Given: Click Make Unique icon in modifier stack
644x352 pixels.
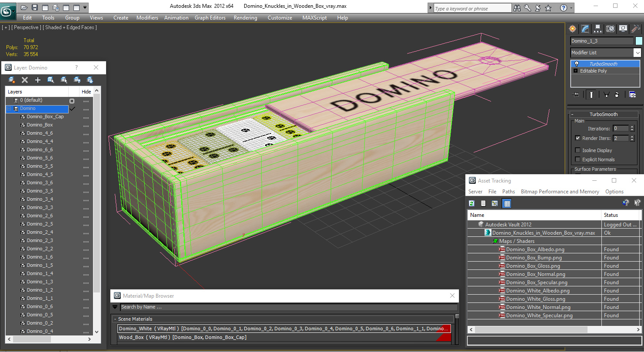Looking at the screenshot, I should point(606,95).
